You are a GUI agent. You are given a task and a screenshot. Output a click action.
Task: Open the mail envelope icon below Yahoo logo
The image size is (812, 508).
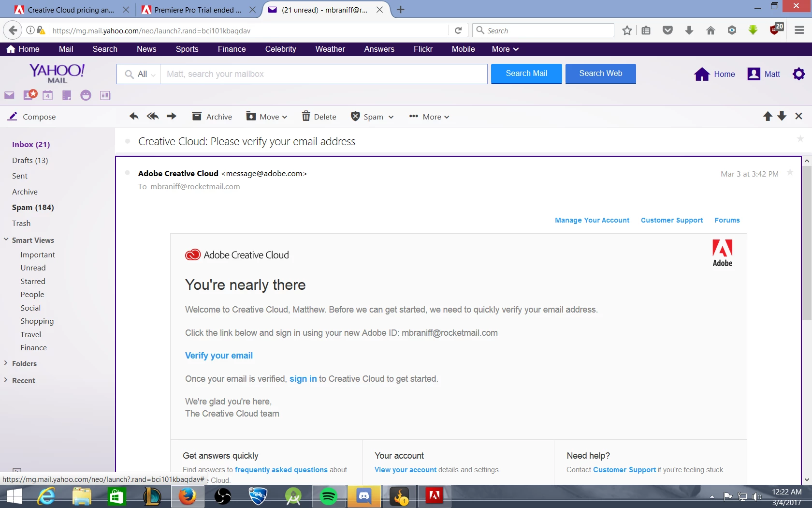[x=9, y=95]
